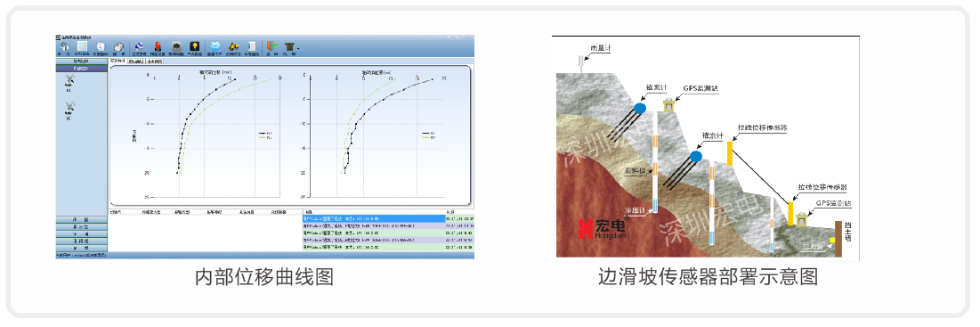The width and height of the screenshot is (980, 327).
Task: Expand the last bottom sidebar accordion bar
Action: (x=81, y=248)
